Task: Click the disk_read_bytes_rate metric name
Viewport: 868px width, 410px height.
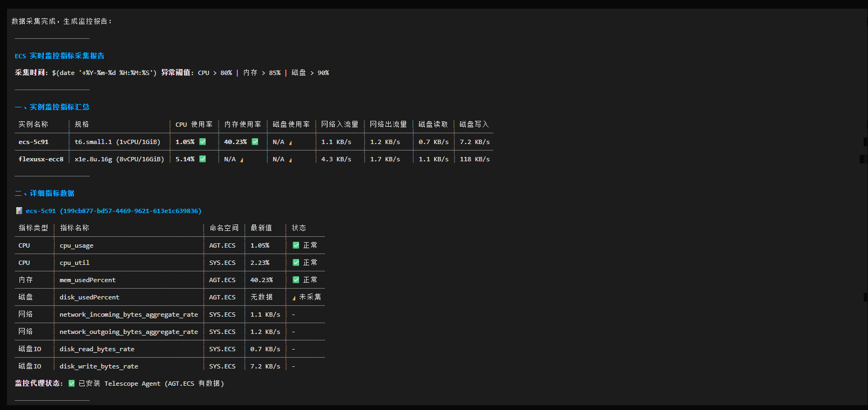Action: pyautogui.click(x=97, y=349)
